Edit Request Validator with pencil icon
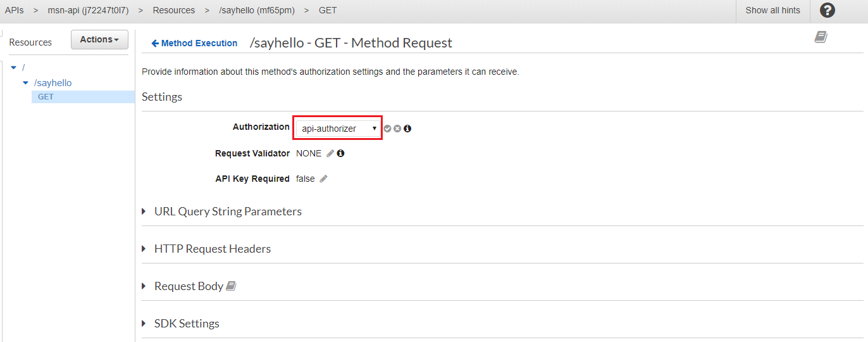Image resolution: width=868 pixels, height=342 pixels. 330,153
